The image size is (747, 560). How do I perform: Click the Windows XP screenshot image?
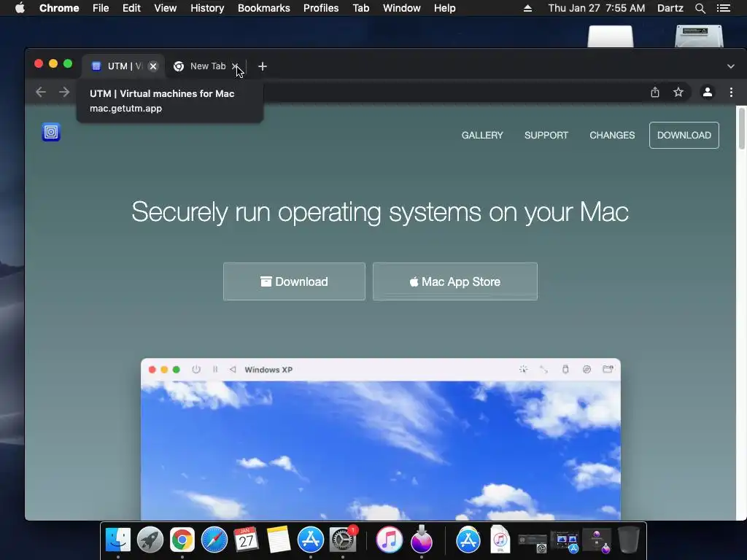point(381,439)
